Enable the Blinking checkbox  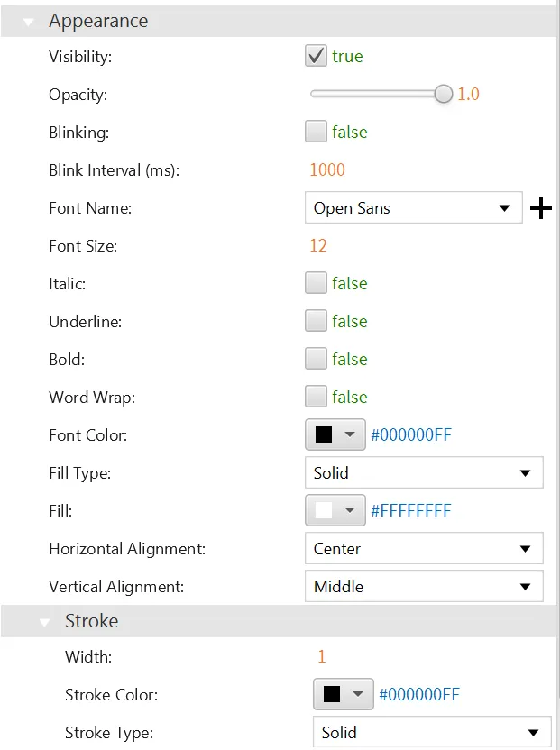click(316, 133)
